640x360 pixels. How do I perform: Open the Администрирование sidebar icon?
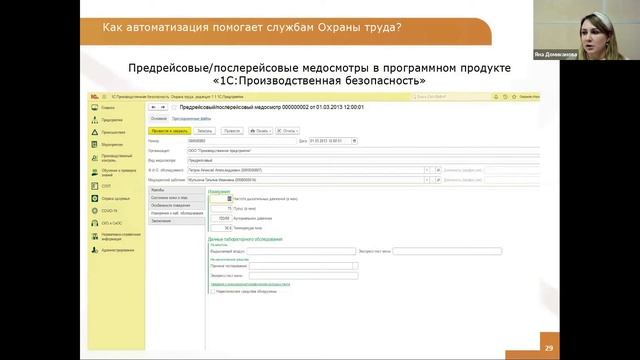[x=95, y=250]
